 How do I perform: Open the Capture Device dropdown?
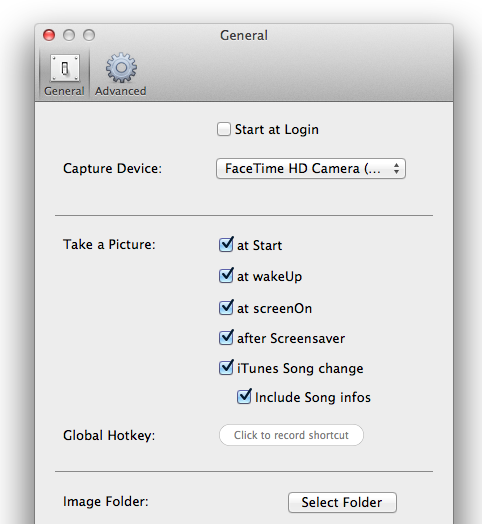coord(311,168)
